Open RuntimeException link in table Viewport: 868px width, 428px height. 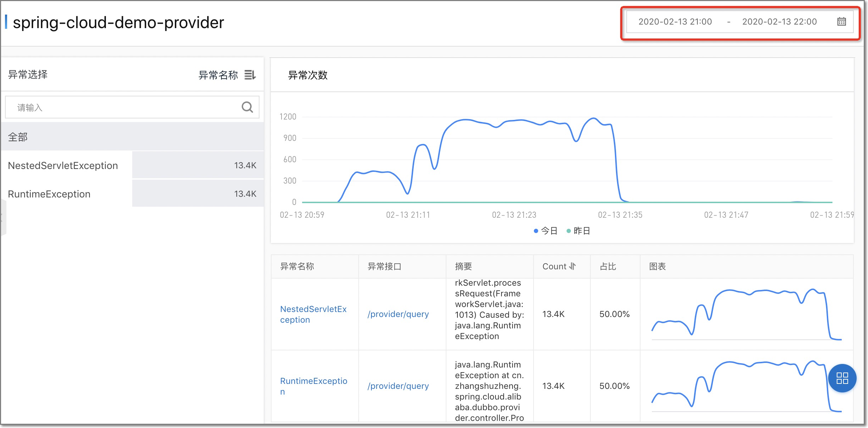coord(314,386)
